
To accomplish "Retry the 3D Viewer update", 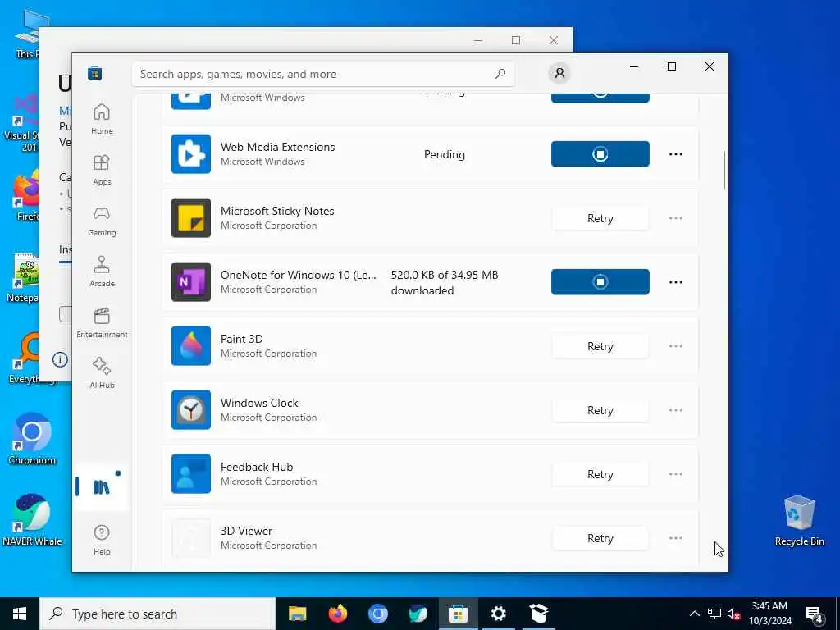I will pyautogui.click(x=600, y=538).
